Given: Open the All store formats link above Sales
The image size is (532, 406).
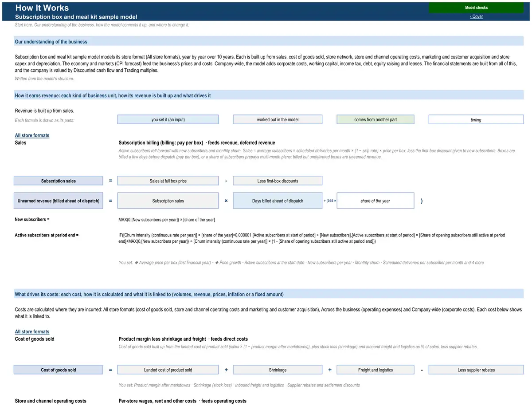Looking at the screenshot, I should (x=32, y=135).
